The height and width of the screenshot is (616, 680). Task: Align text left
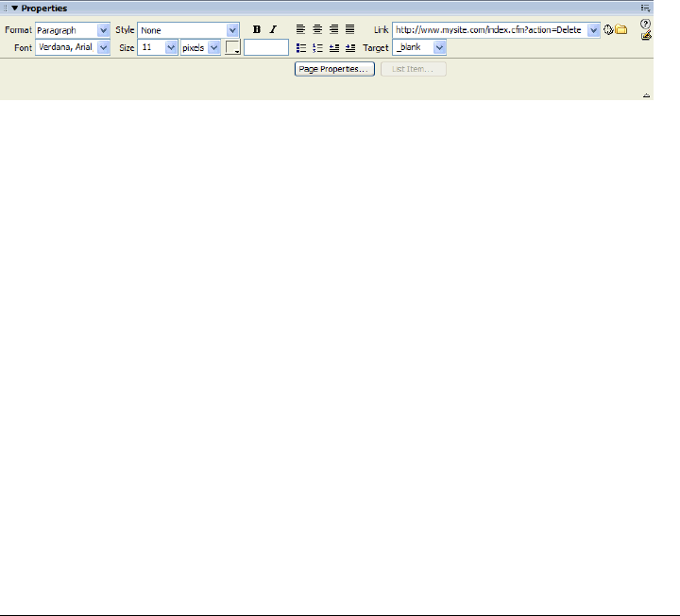(300, 29)
